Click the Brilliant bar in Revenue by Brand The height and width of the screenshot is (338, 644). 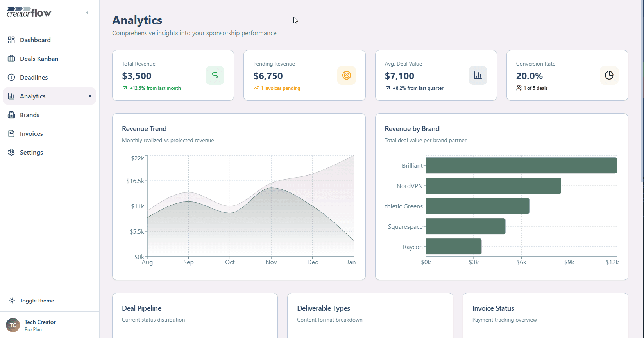click(x=521, y=165)
